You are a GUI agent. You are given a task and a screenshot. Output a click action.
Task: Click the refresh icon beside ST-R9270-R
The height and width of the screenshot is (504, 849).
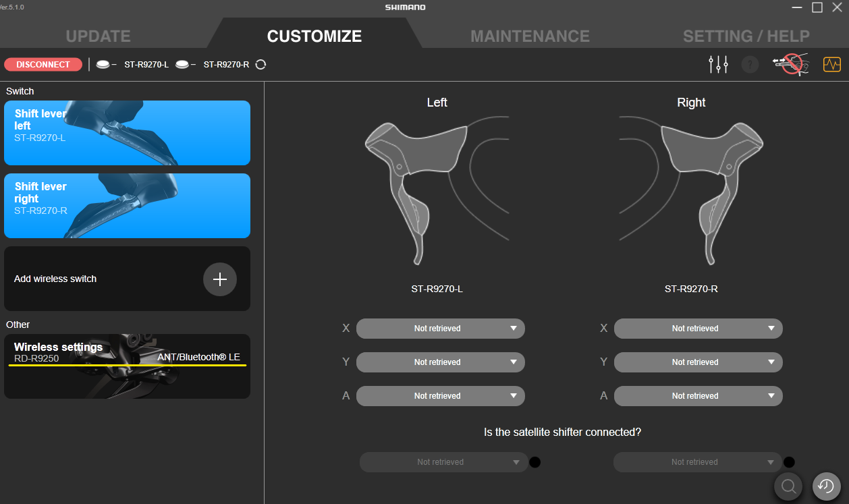point(261,65)
